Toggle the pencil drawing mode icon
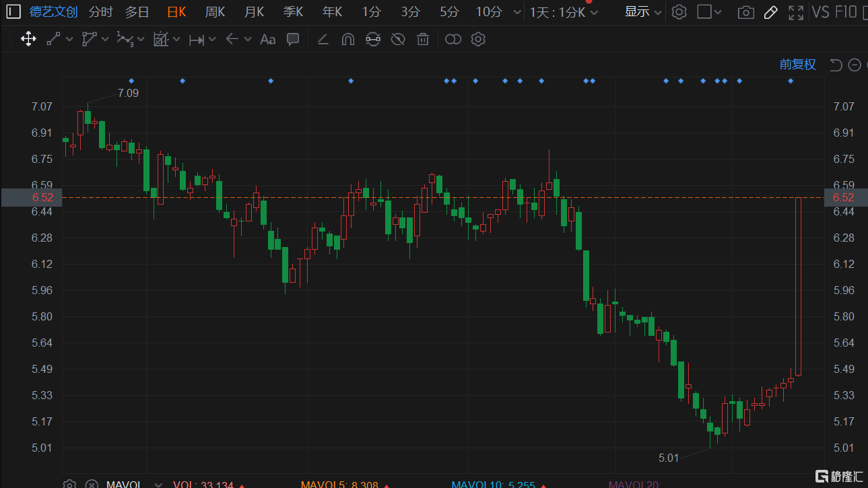The width and height of the screenshot is (868, 488). 771,12
